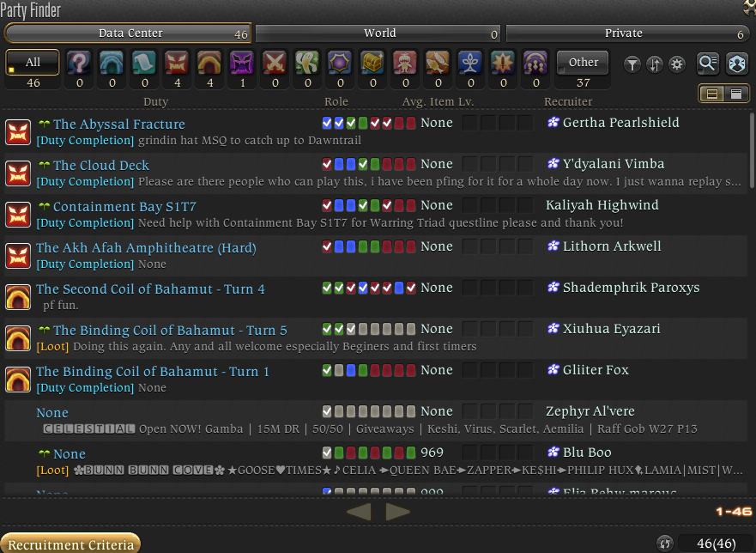
Task: Select the All category filter
Action: 33,62
